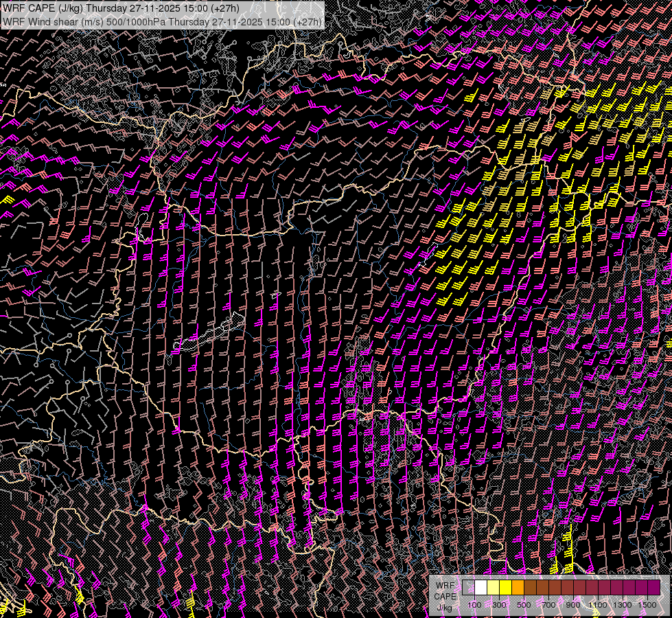
Task: Pick the bright yellow CAPE legend swatch
Action: 506,588
